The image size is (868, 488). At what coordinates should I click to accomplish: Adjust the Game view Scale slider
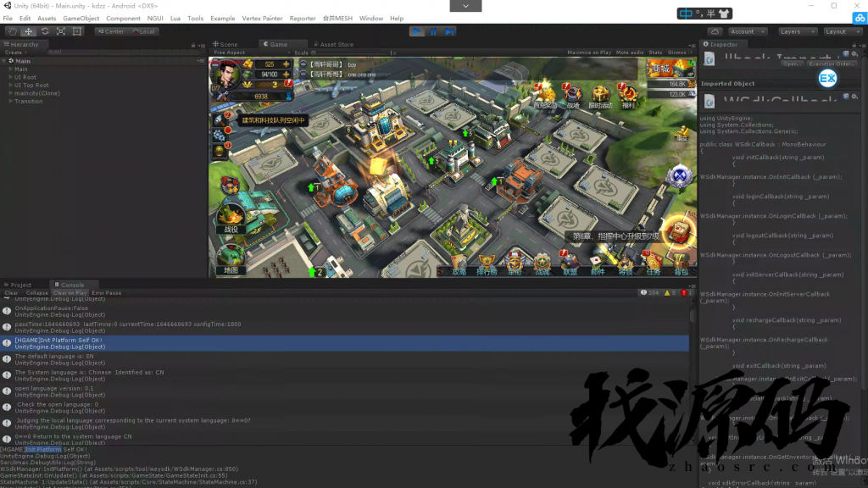(348, 53)
